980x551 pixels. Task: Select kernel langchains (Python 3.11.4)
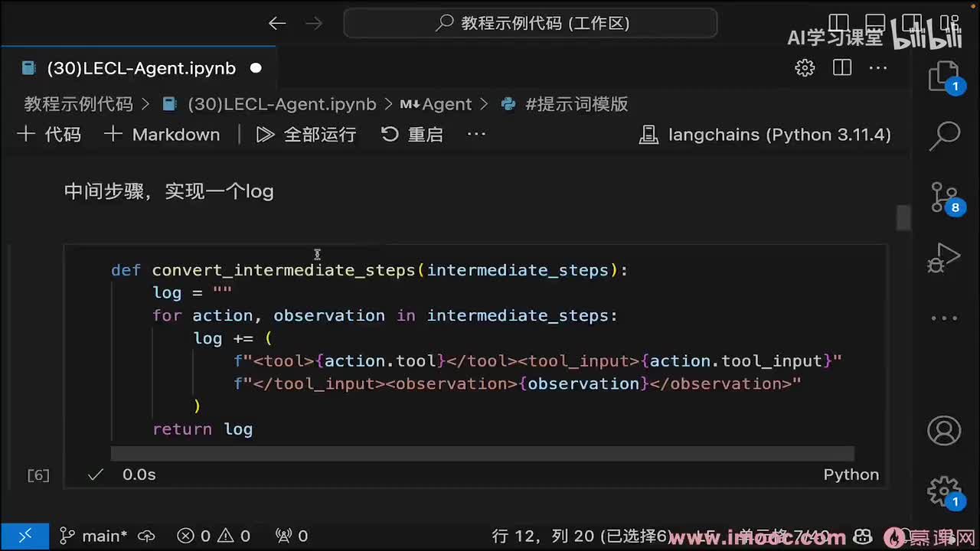(766, 135)
